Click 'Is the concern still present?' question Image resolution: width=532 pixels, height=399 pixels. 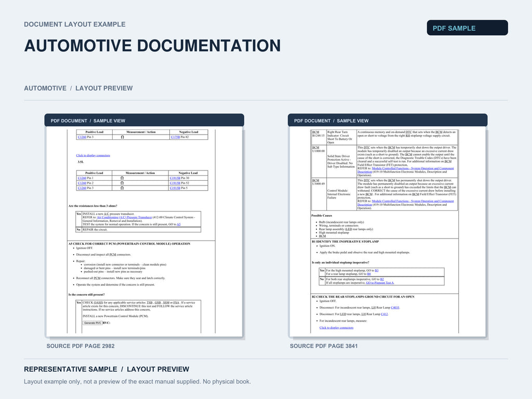[x=87, y=295]
